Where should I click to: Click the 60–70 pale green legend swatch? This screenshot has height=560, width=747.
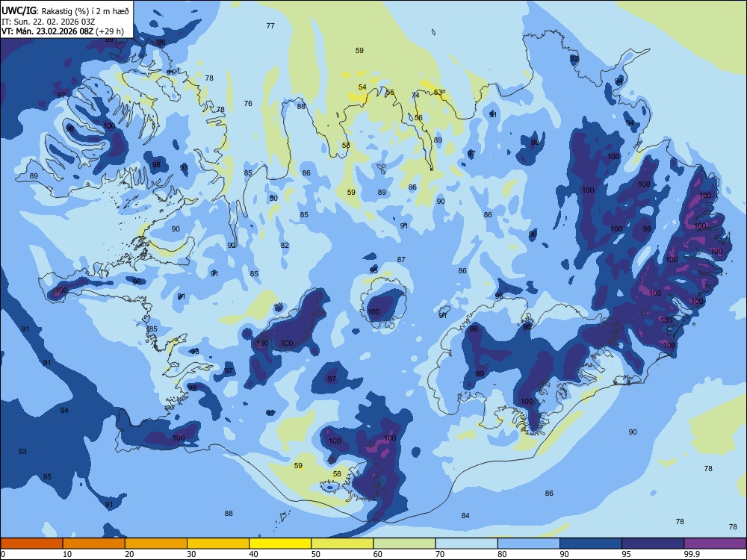(404, 544)
